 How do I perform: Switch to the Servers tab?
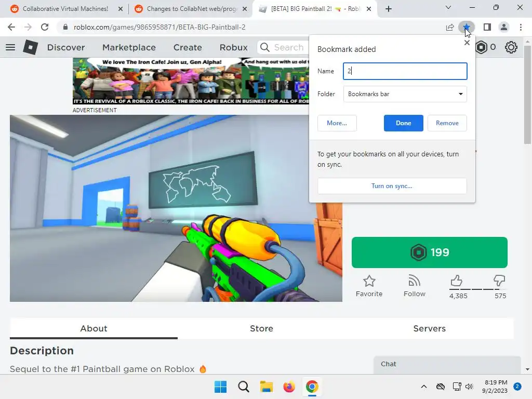[430, 328]
